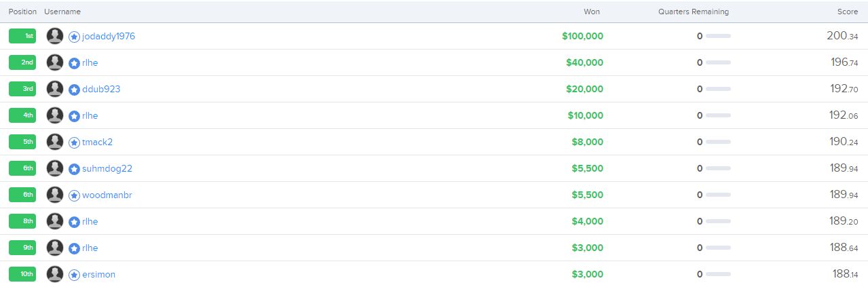Click star badge beside ersimon

[75, 275]
